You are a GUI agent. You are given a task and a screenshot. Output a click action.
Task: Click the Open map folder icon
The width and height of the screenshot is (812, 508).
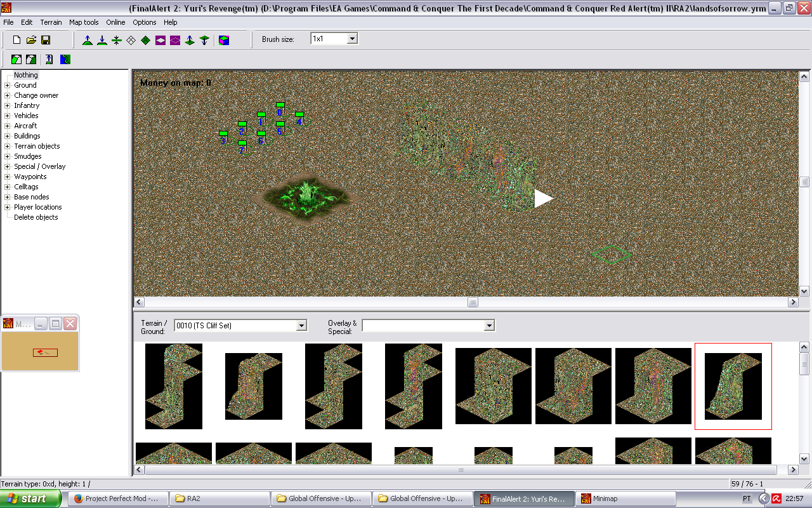[x=31, y=40]
